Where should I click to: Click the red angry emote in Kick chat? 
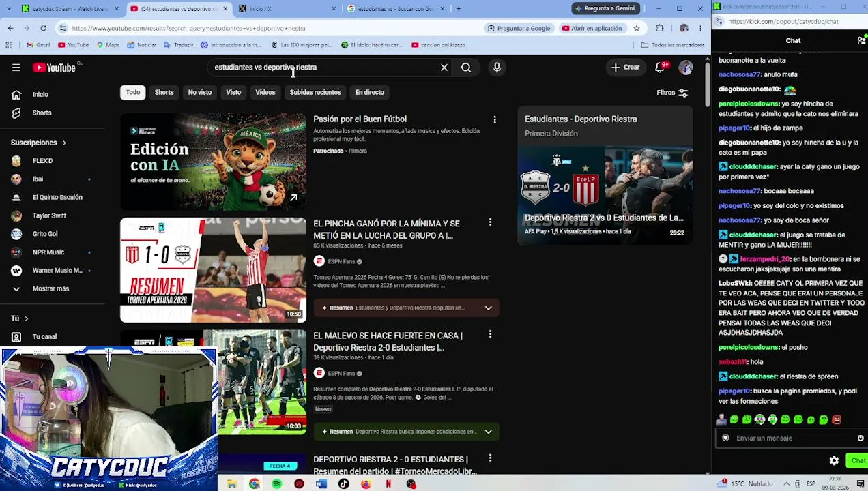(x=837, y=420)
